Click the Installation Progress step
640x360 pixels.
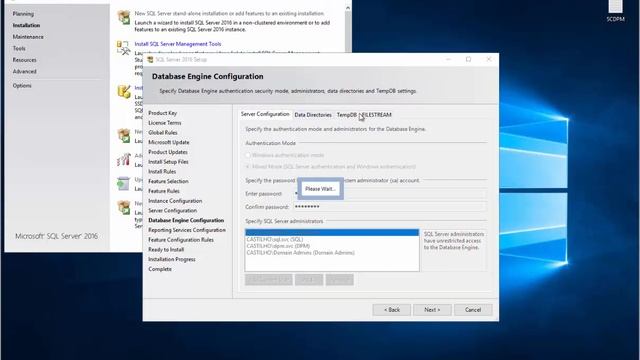point(172,260)
